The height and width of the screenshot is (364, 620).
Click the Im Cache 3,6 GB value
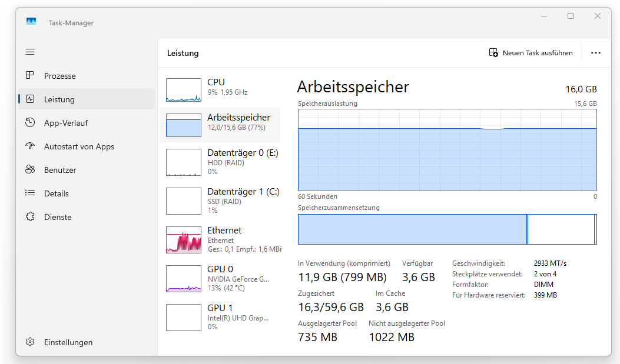[392, 307]
